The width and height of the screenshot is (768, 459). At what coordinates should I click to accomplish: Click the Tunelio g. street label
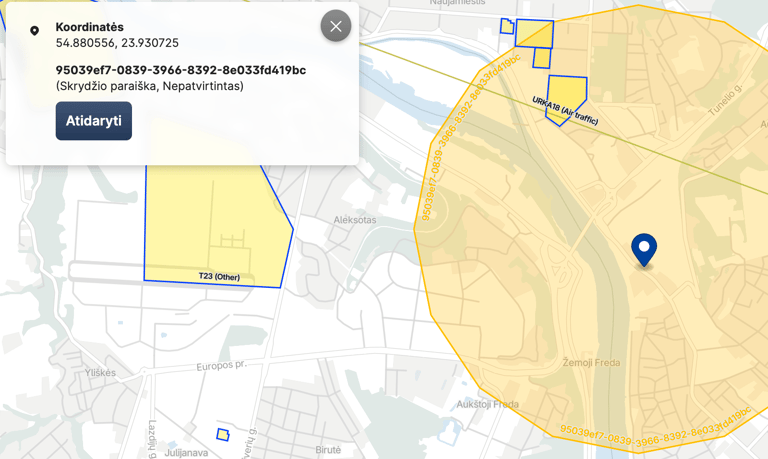(725, 99)
